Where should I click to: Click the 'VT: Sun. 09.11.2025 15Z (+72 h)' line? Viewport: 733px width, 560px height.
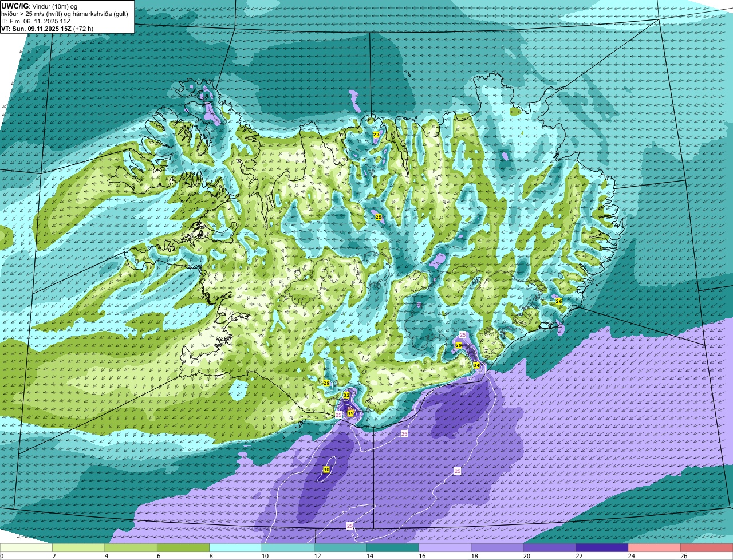[x=48, y=29]
